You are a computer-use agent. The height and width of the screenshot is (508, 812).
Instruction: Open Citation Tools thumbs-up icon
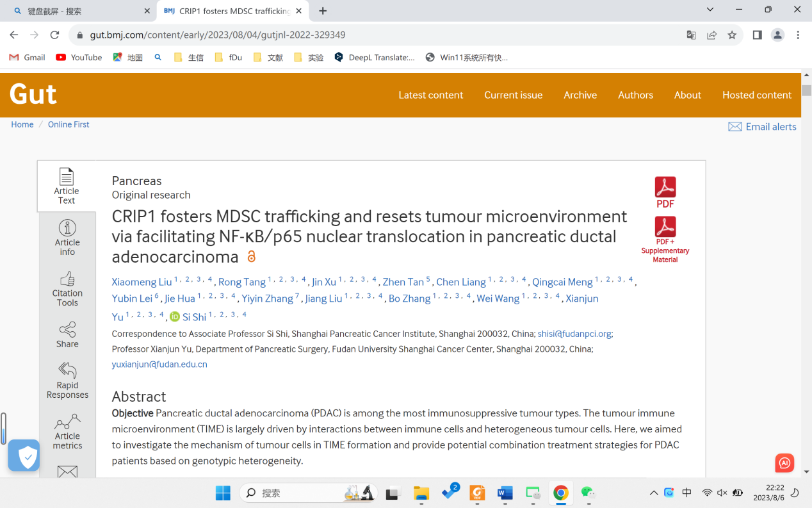coord(67,279)
